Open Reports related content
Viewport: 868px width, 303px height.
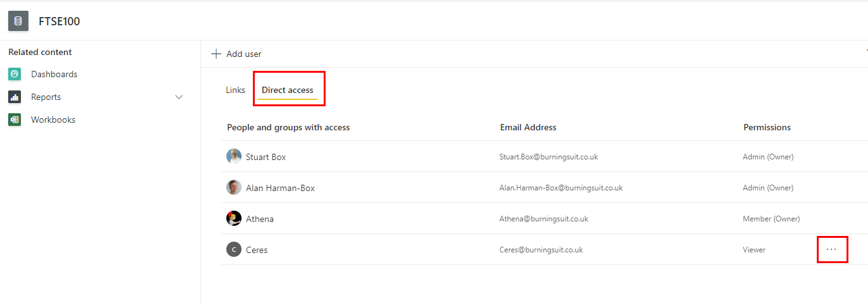[46, 97]
